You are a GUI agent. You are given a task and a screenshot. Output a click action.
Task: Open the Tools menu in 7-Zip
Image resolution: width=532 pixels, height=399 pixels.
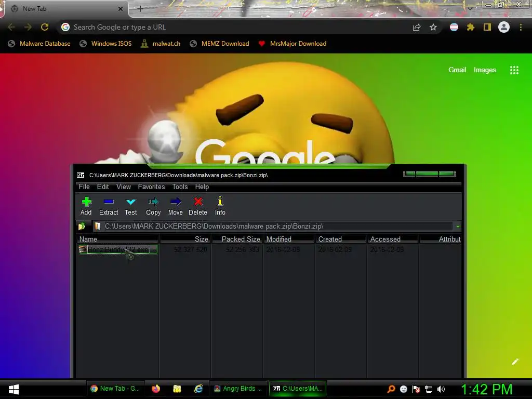point(180,187)
